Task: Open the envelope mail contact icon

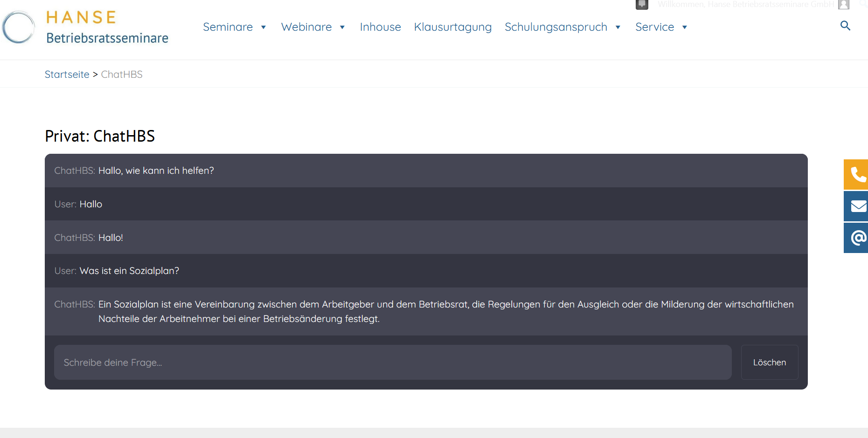Action: 857,206
